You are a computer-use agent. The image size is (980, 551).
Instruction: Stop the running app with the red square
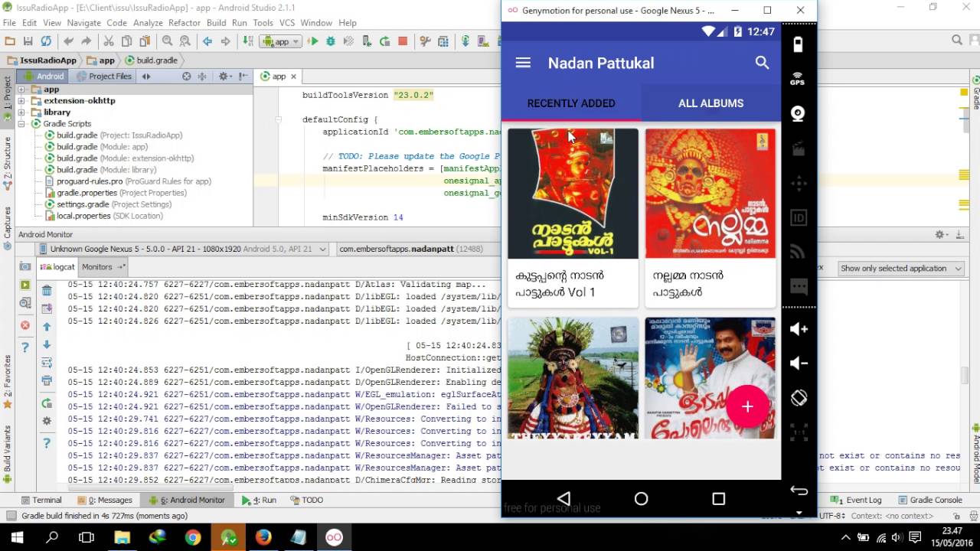click(403, 41)
